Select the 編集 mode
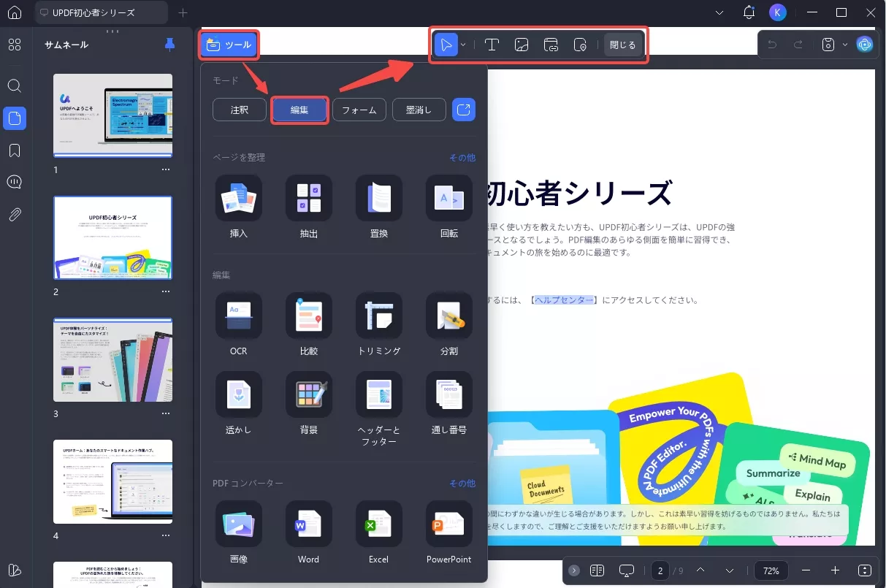The height and width of the screenshot is (588, 886). (299, 110)
